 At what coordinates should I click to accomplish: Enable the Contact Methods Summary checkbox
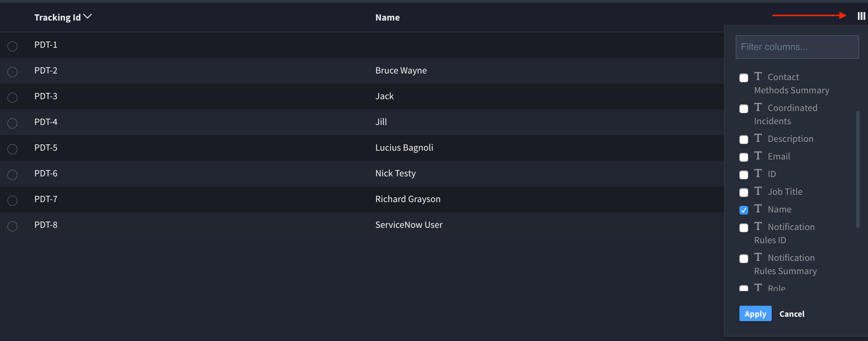click(744, 78)
